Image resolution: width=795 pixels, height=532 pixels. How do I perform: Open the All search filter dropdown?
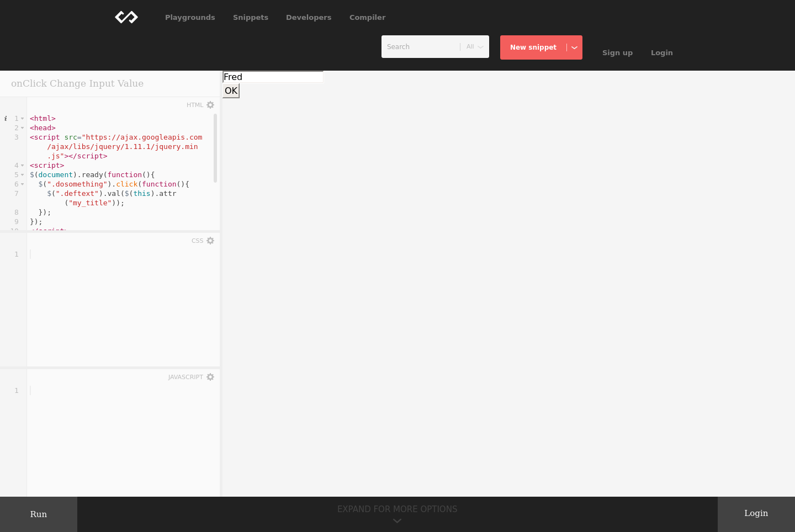475,47
